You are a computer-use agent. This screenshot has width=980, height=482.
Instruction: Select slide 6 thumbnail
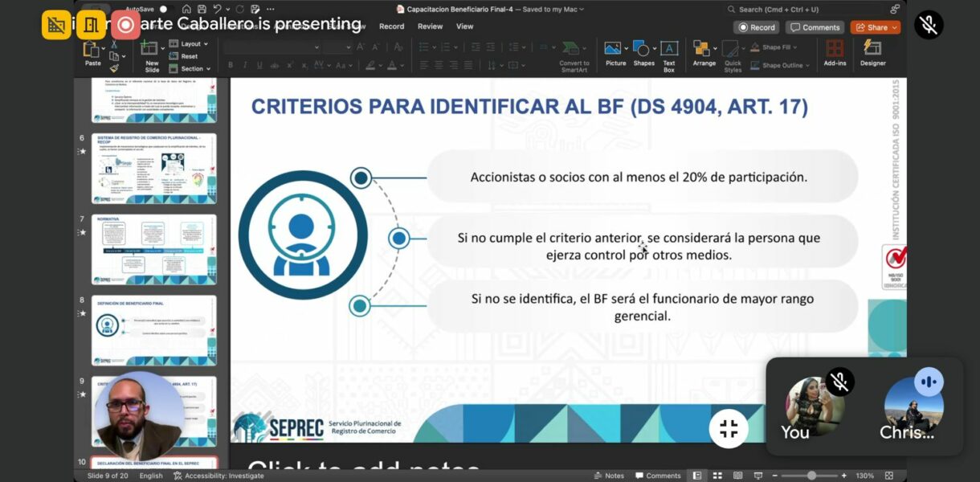(153, 168)
